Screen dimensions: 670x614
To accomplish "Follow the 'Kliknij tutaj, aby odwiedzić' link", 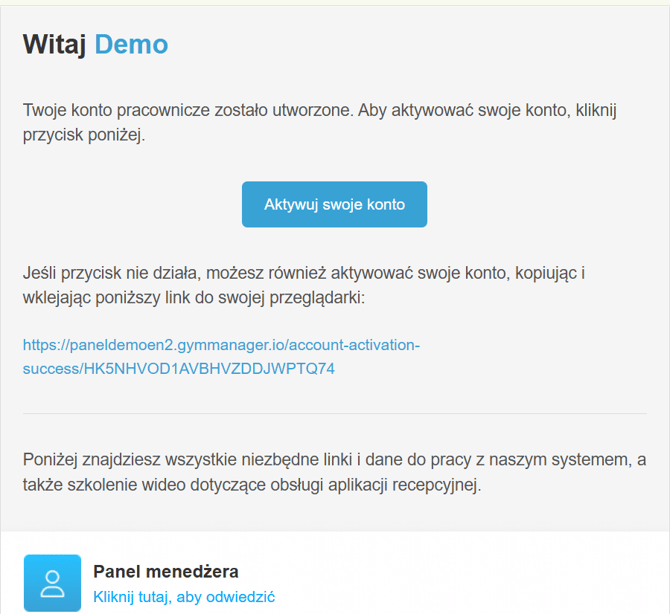I will pyautogui.click(x=183, y=597).
